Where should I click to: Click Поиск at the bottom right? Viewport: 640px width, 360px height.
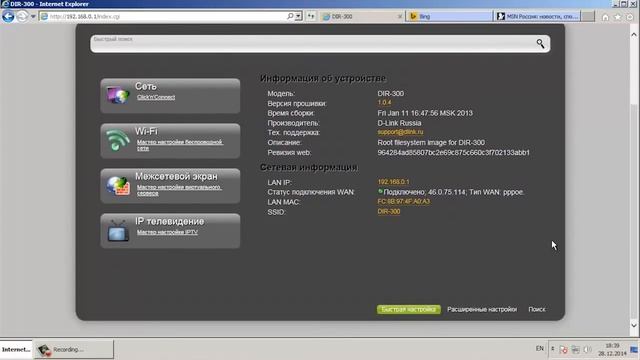click(x=537, y=309)
